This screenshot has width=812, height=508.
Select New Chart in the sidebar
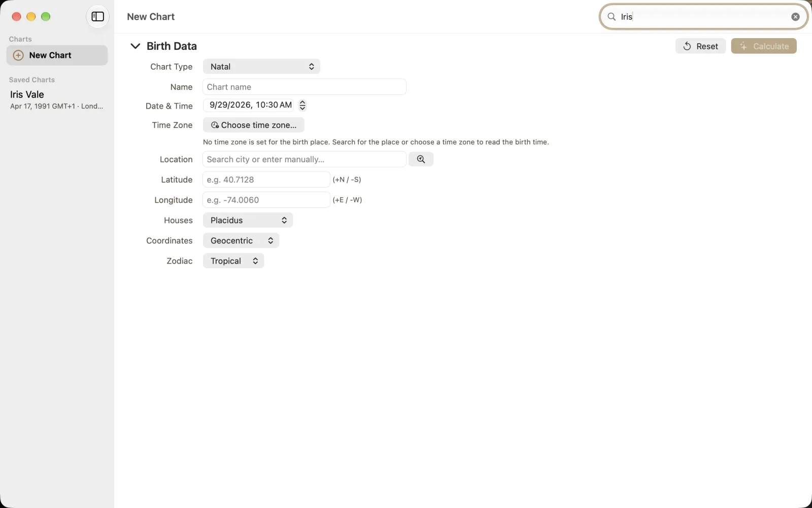coord(57,55)
